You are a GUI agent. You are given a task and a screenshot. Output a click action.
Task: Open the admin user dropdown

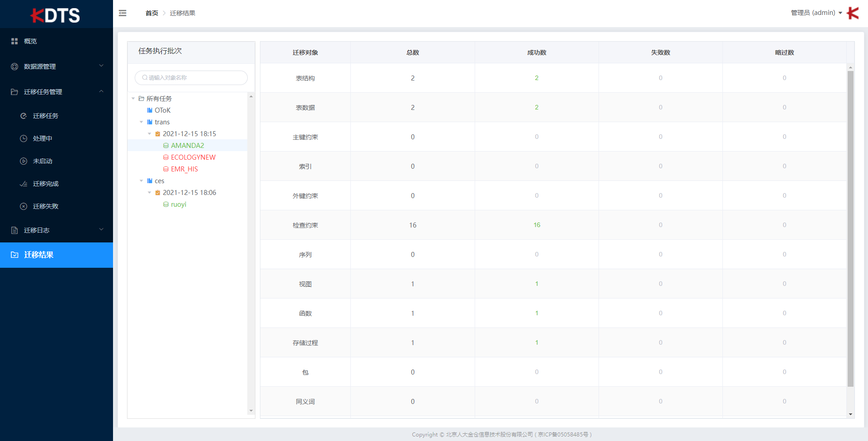817,13
